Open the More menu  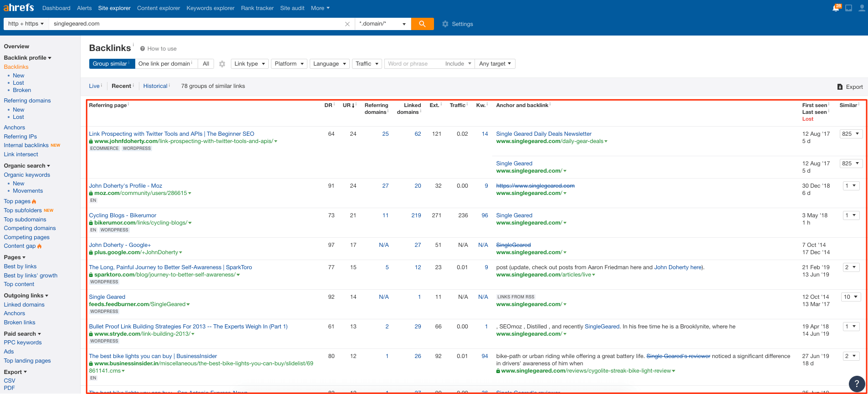[320, 8]
